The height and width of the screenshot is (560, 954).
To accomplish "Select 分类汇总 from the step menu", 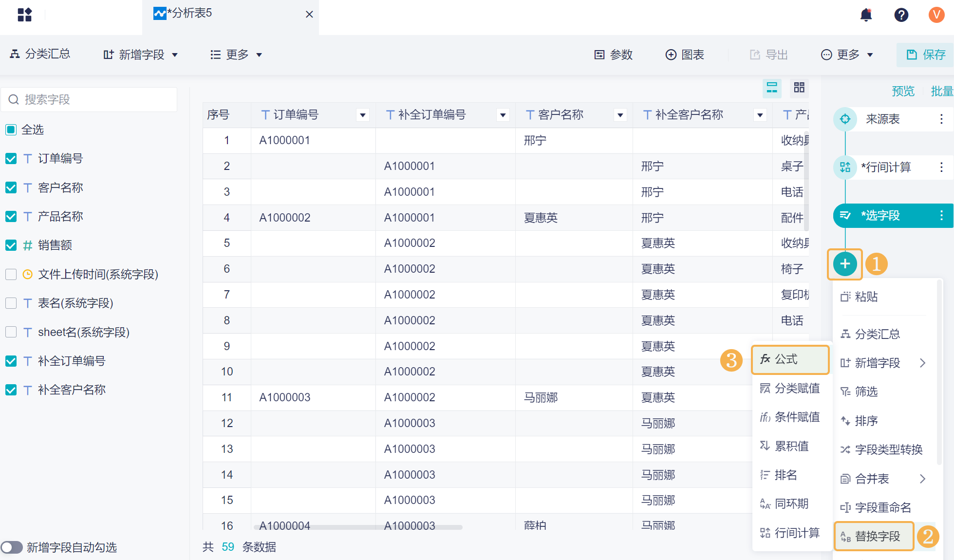I will click(870, 334).
